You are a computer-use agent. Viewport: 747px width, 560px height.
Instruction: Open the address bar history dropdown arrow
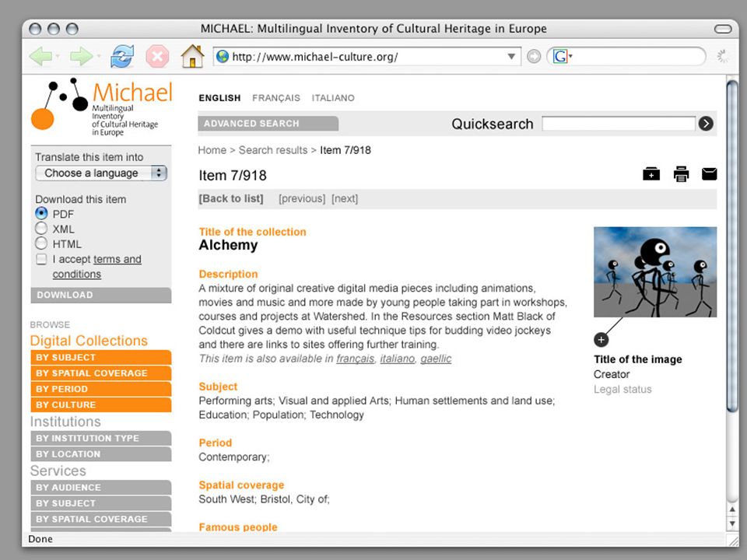511,57
